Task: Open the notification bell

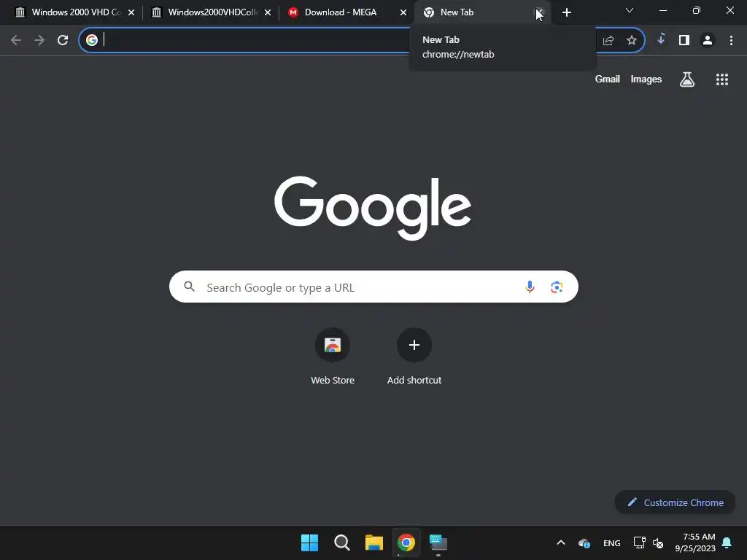Action: pyautogui.click(x=727, y=542)
